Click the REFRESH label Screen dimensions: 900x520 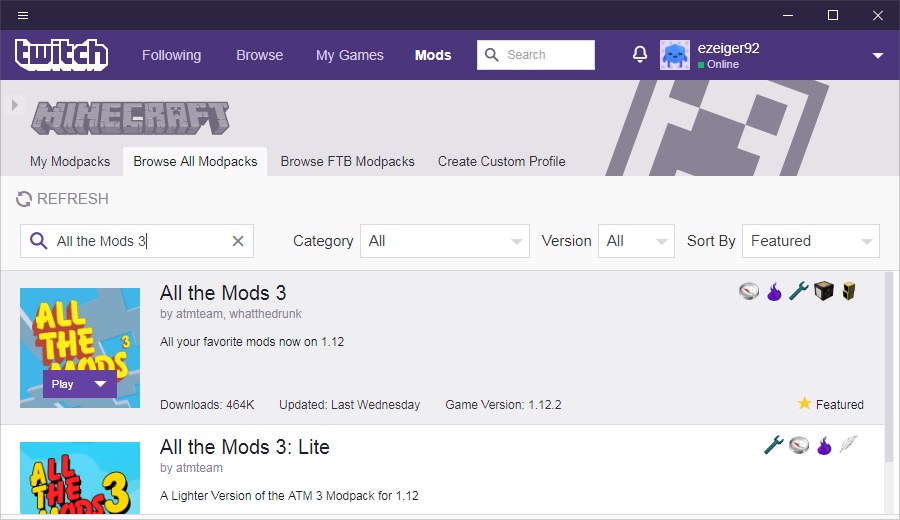pos(73,199)
